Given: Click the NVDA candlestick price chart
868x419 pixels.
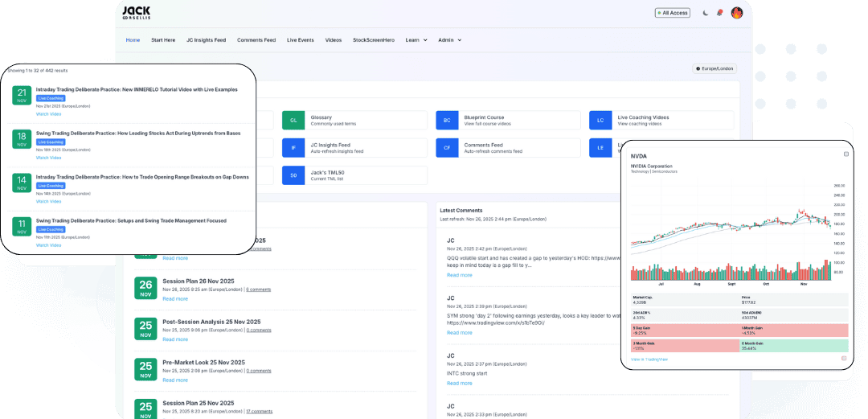Looking at the screenshot, I should (x=731, y=230).
